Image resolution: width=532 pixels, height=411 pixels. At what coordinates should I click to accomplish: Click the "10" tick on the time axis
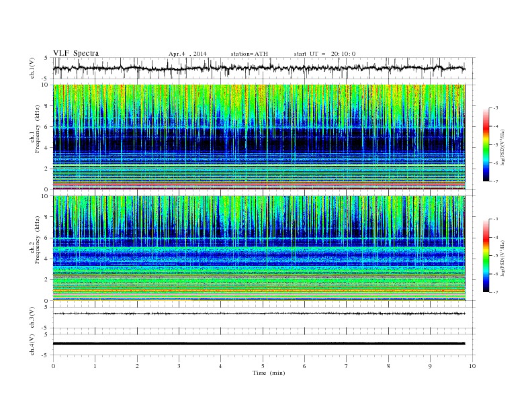[x=472, y=366]
